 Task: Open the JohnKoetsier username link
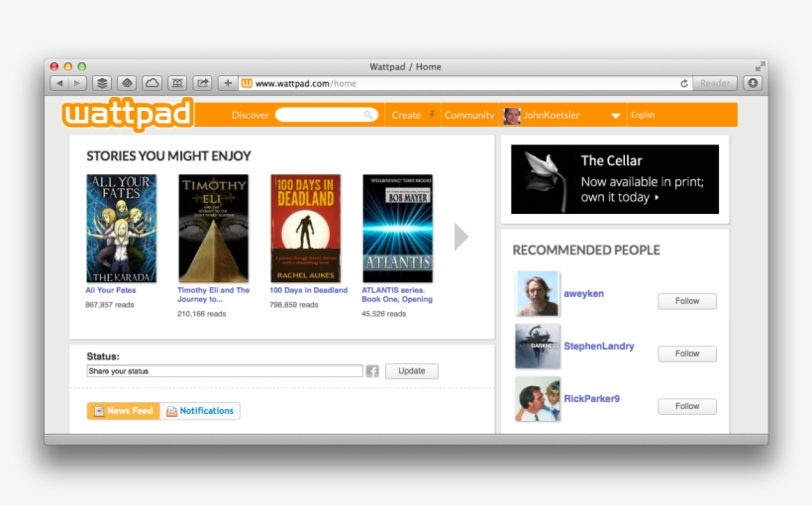coord(551,115)
